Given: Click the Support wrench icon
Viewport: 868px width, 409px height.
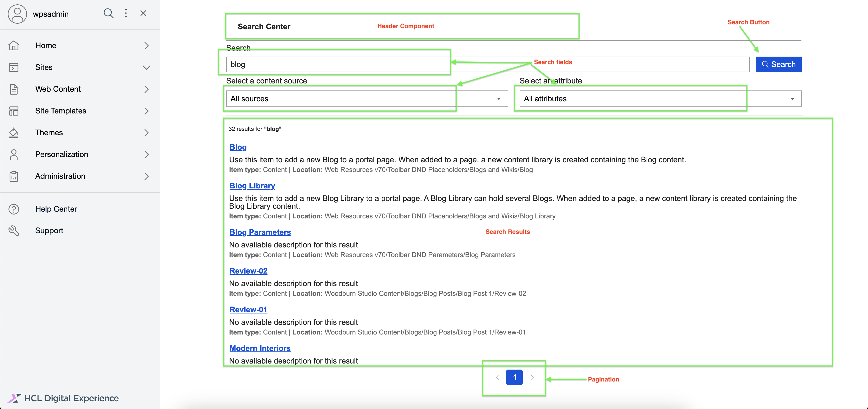Looking at the screenshot, I should 14,231.
